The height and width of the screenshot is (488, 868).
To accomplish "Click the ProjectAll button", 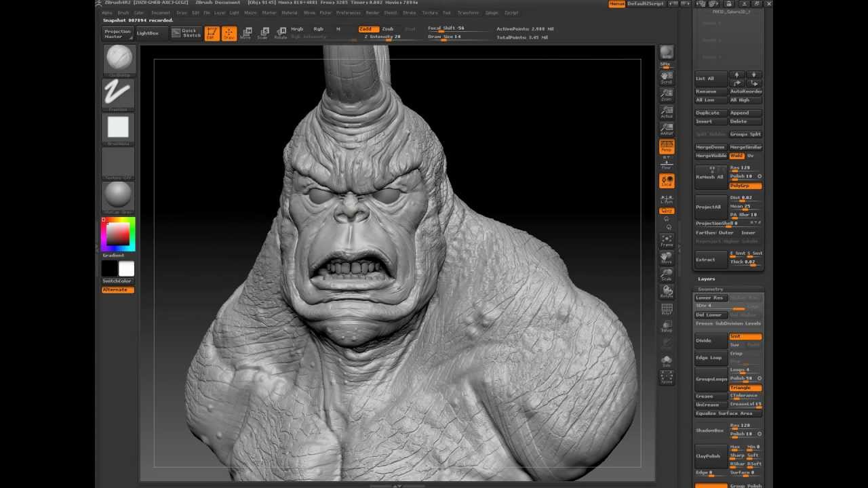I will coord(711,207).
